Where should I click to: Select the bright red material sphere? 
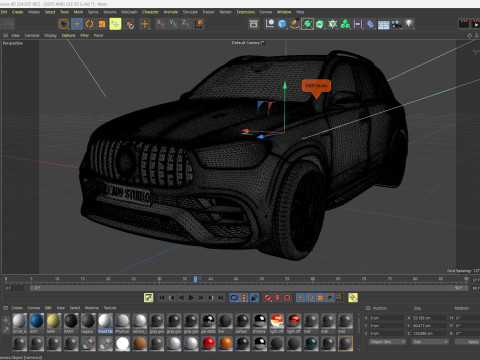[x=208, y=343]
